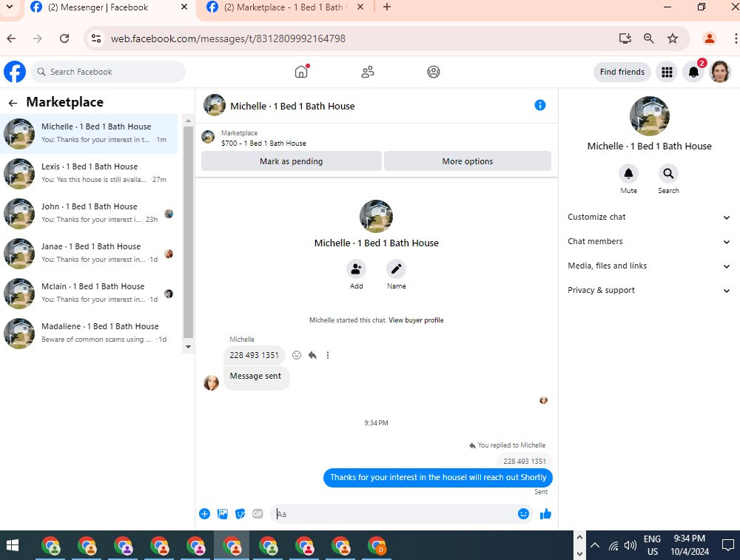Viewport: 740px width, 560px height.
Task: Open View buyer profile link
Action: [x=416, y=320]
